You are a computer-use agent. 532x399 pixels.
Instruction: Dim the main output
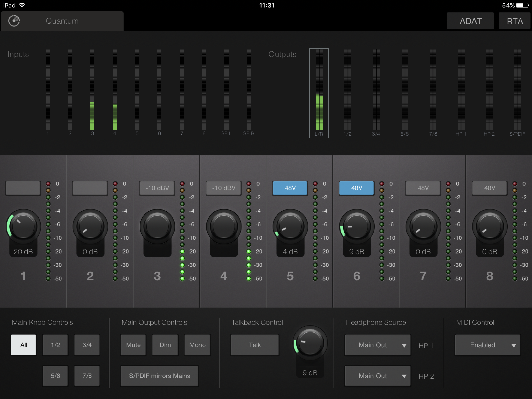[x=165, y=345]
